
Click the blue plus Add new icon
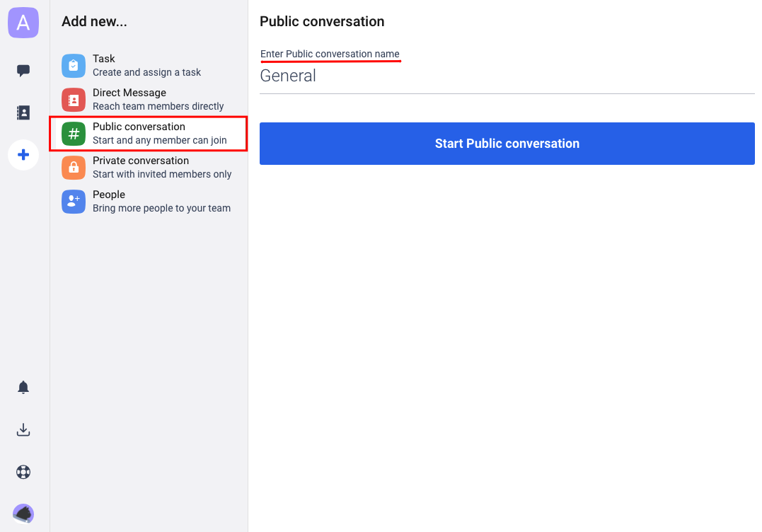pos(23,155)
